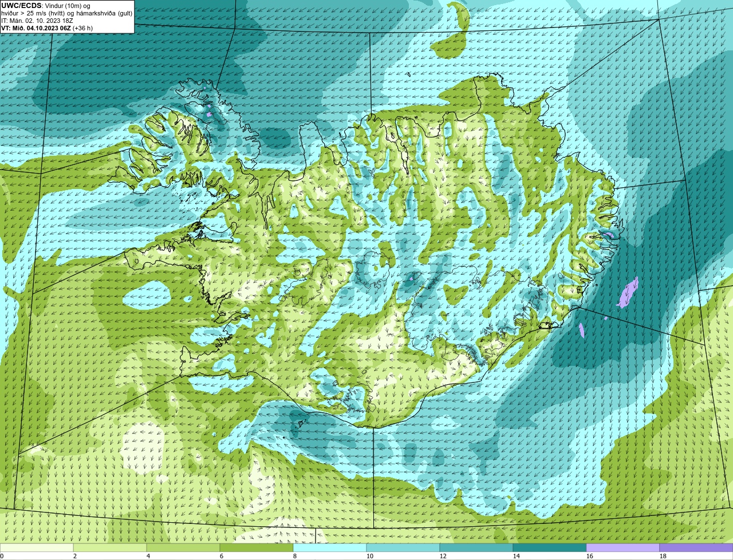Click the legend value "8"
The height and width of the screenshot is (560, 733).
pos(294,556)
